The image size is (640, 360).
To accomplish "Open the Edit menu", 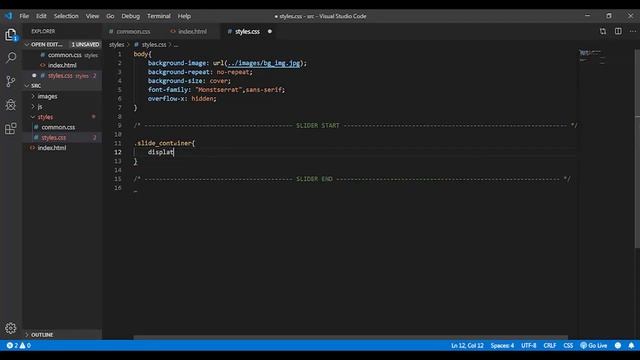I will (x=41, y=16).
